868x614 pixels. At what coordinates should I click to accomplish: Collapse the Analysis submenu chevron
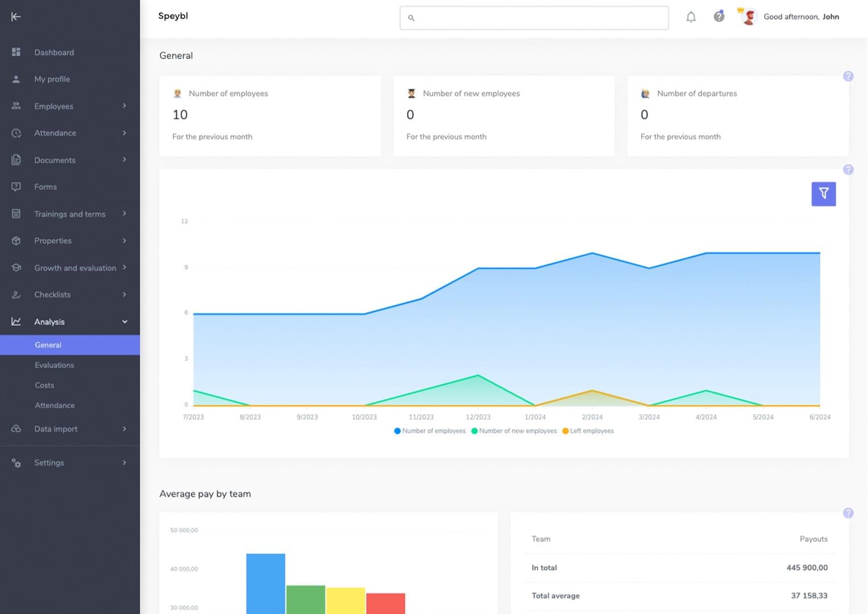(124, 322)
